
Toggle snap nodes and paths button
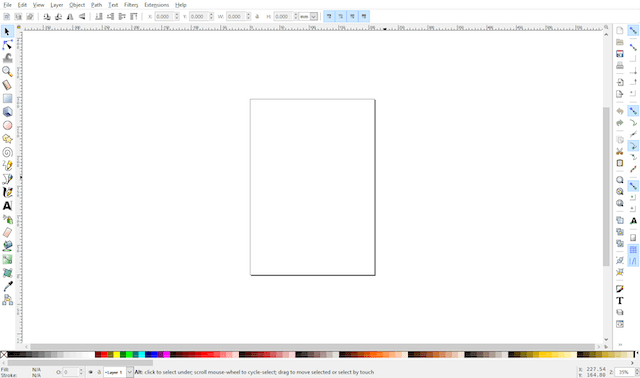(x=633, y=111)
